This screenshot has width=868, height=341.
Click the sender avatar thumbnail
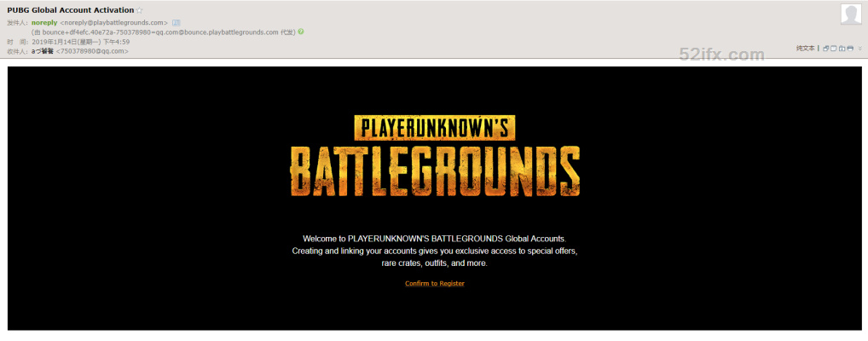pos(851,14)
